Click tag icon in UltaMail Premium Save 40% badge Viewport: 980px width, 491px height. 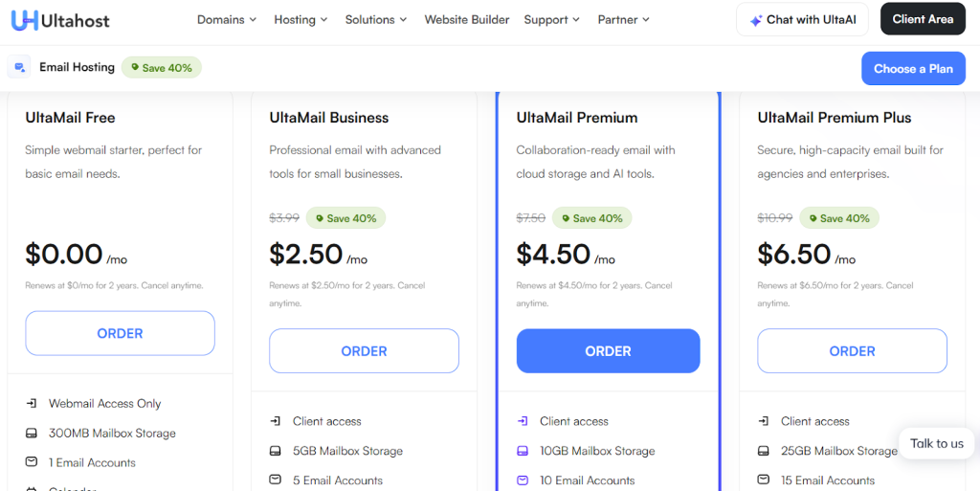[566, 218]
